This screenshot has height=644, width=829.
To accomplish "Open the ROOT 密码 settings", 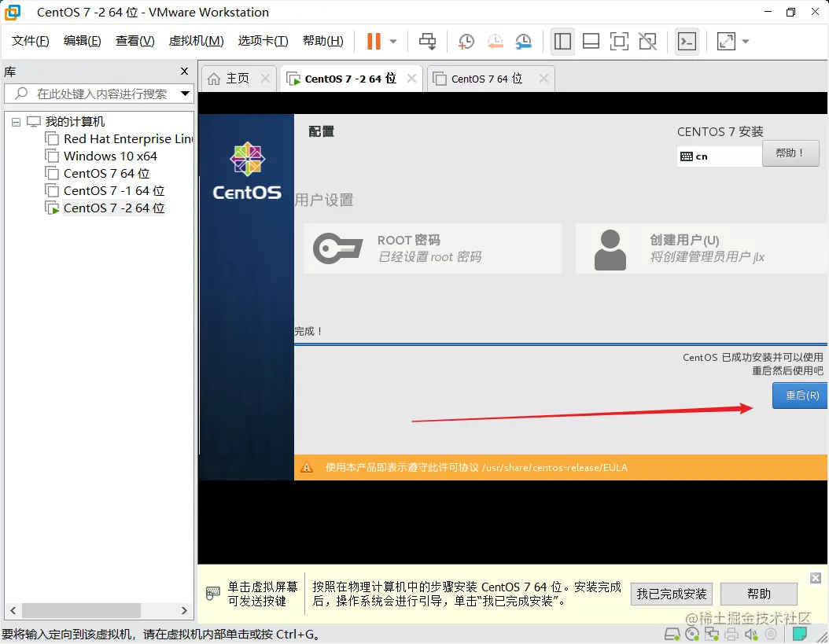I will tap(433, 248).
